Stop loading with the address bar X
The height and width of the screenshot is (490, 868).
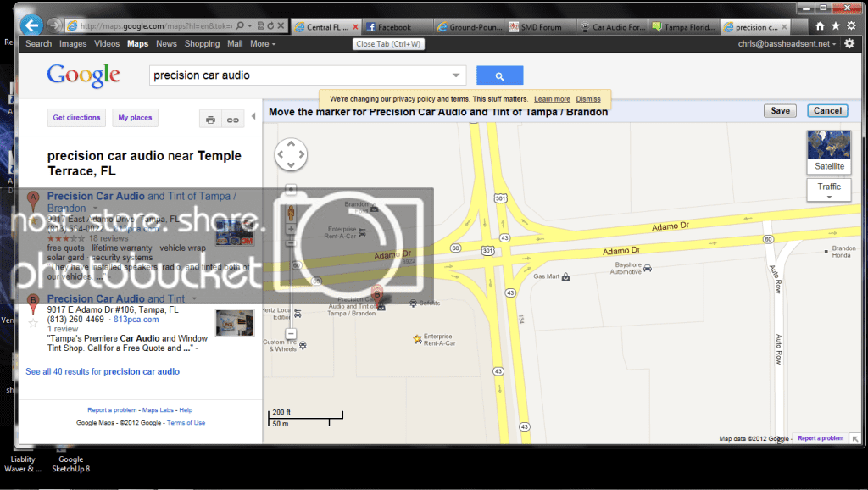(x=281, y=26)
